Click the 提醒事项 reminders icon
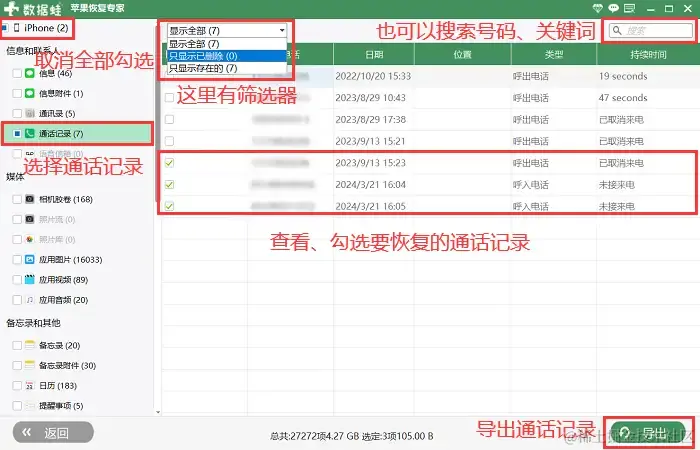The width and height of the screenshot is (700, 450). tap(30, 405)
